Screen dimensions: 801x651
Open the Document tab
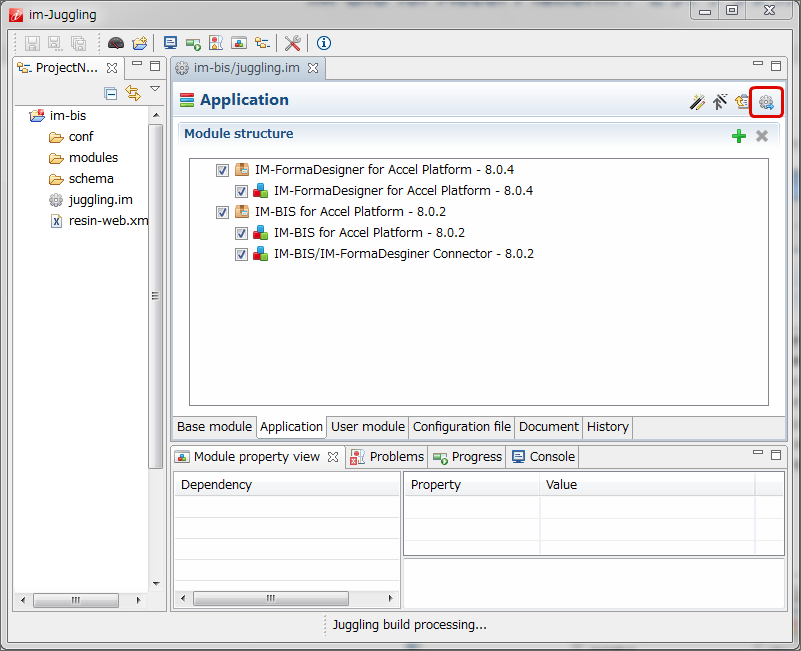pos(549,427)
